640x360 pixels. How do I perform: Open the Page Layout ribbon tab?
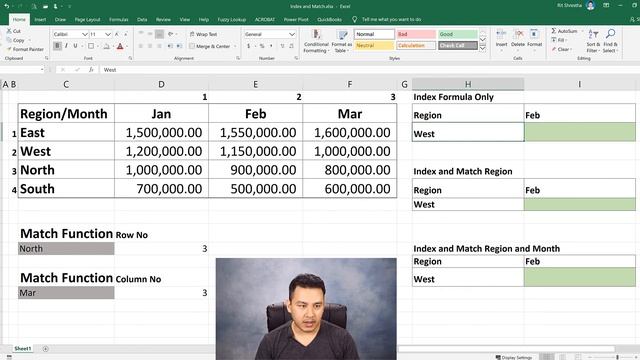87,19
